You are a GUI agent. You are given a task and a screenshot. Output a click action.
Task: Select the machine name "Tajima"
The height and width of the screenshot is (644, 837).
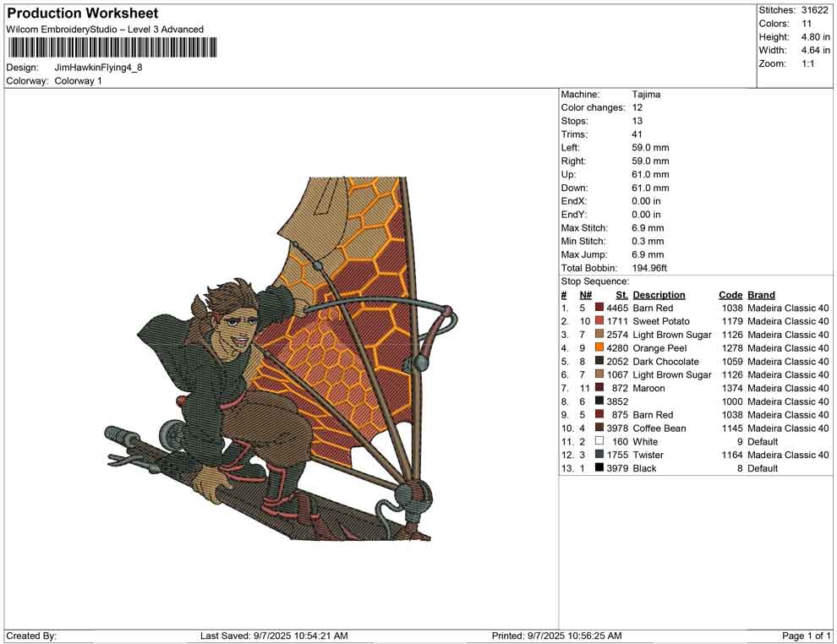[x=646, y=95]
